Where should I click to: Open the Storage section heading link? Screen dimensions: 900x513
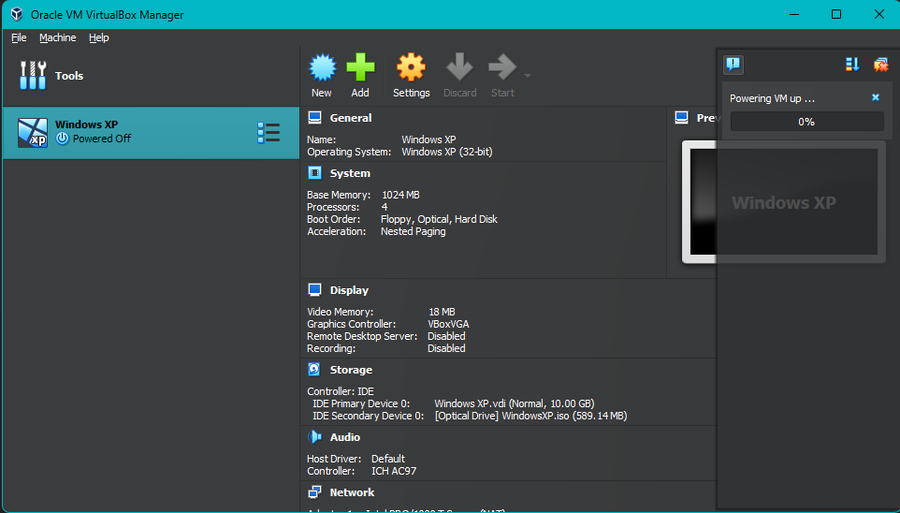coord(351,370)
